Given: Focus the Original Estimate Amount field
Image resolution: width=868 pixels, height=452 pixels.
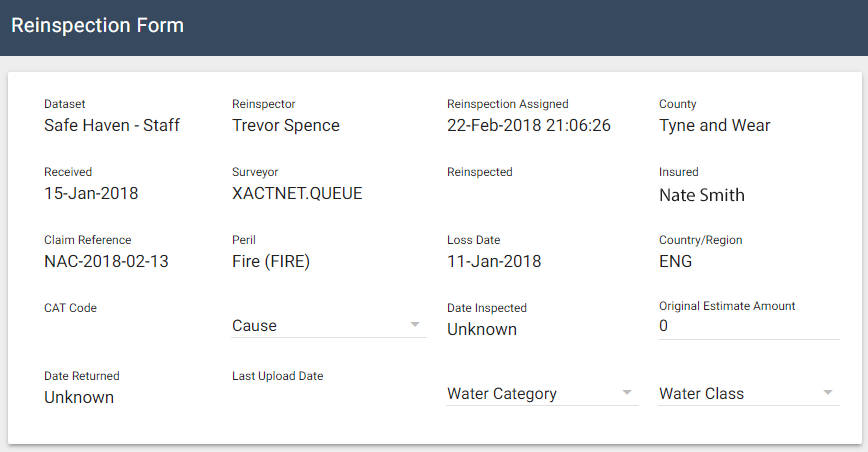Looking at the screenshot, I should (x=748, y=326).
